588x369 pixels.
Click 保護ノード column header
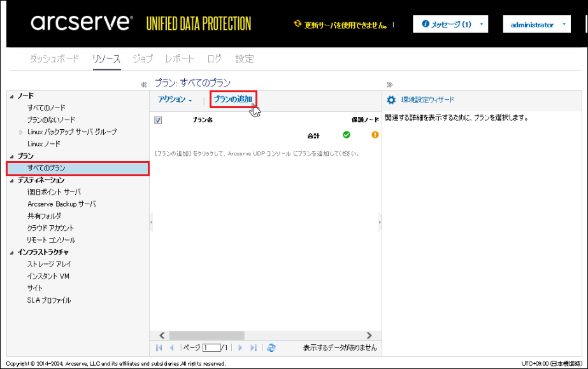[x=365, y=120]
